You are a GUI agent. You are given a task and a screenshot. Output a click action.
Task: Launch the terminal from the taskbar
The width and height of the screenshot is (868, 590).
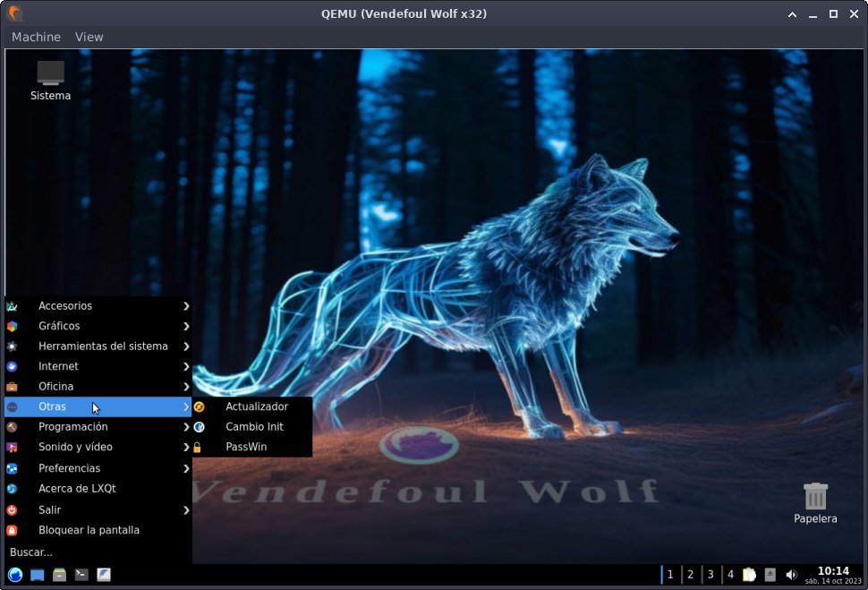(81, 575)
